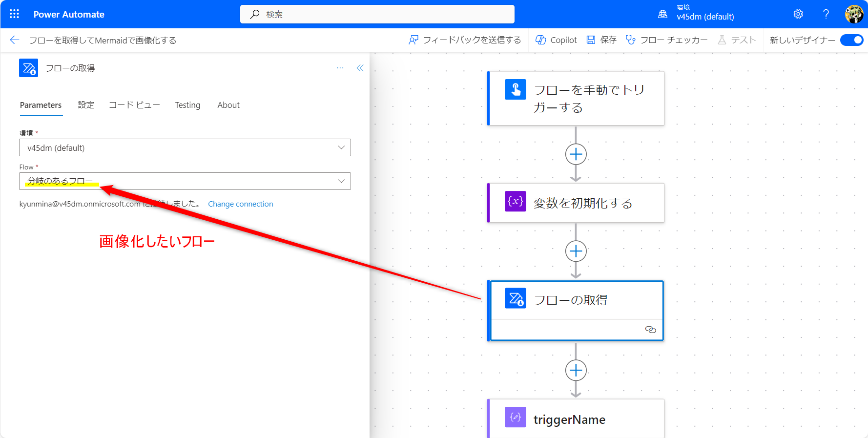Select the 変数を初期化する node
This screenshot has height=438, width=868.
click(577, 203)
